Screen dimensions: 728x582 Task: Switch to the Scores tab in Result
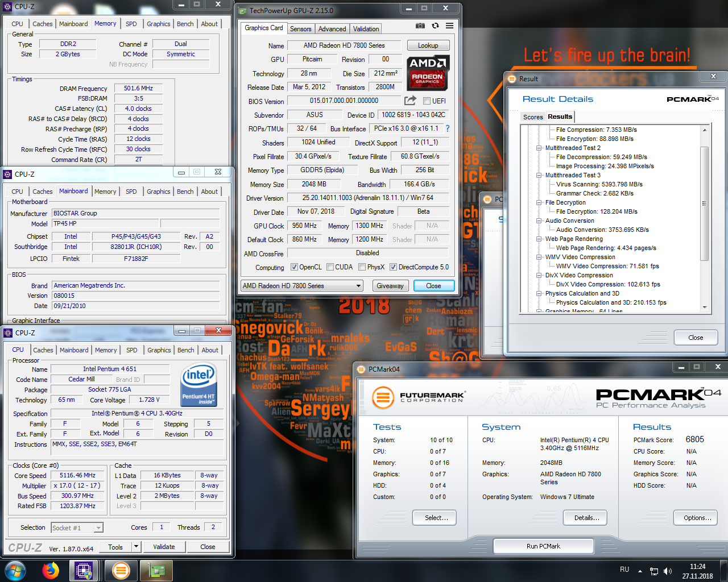point(533,117)
